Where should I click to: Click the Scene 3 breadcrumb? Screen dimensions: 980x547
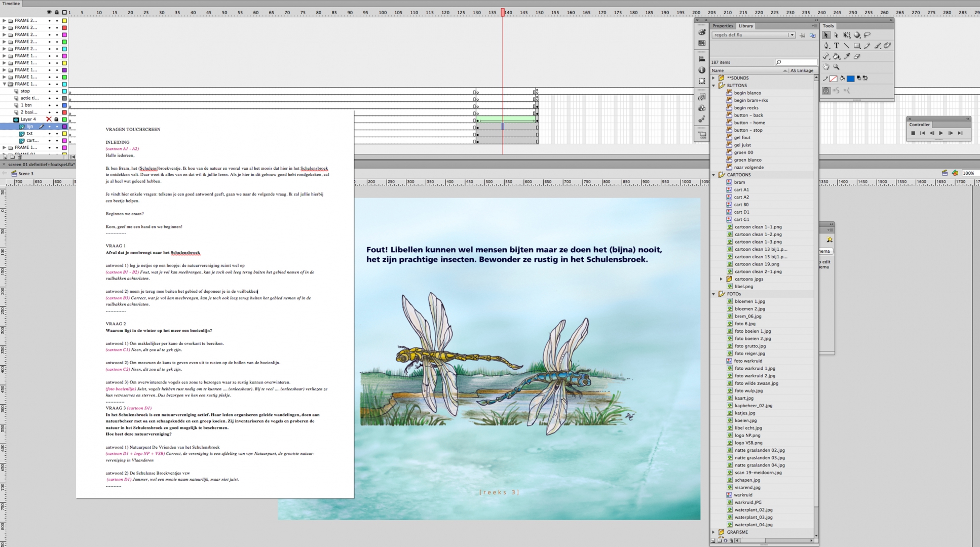[x=25, y=173]
